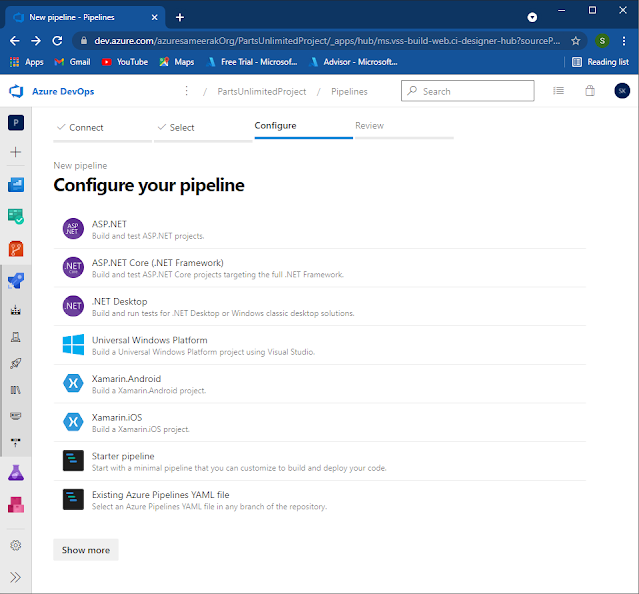
Task: Open Advisor - Microsoft bookmark
Action: click(x=353, y=62)
